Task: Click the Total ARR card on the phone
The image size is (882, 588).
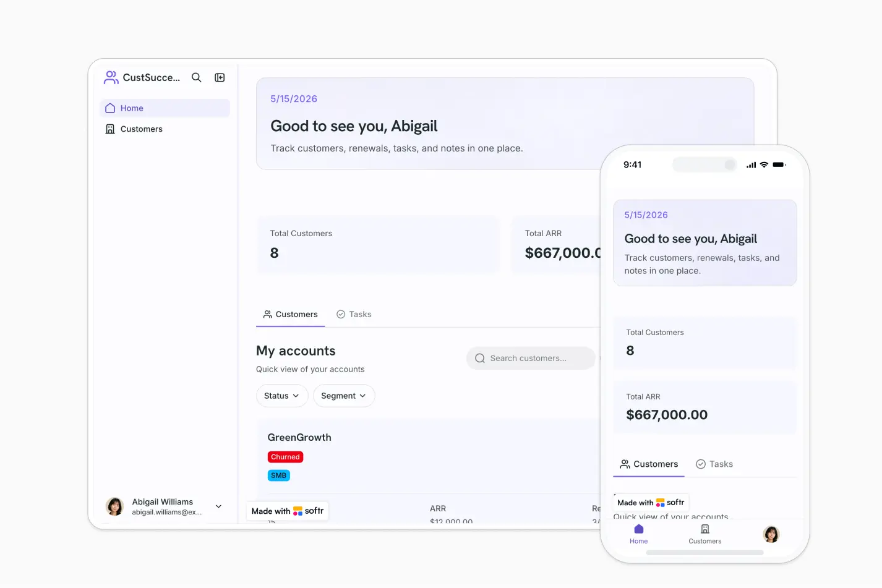Action: click(x=705, y=407)
